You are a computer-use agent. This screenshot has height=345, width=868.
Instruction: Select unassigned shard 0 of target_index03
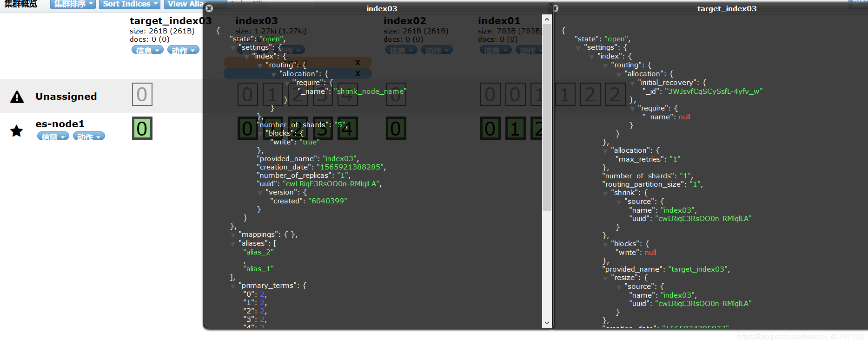click(142, 94)
